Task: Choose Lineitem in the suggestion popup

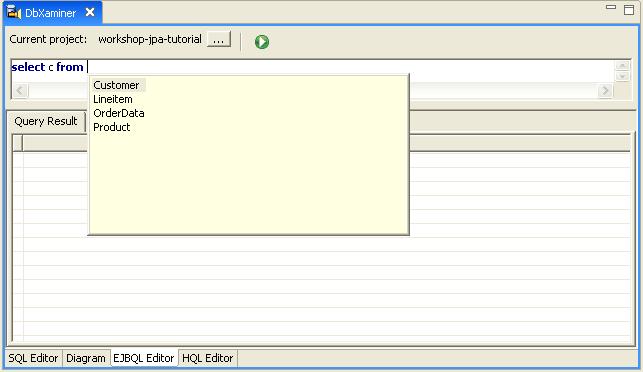Action: click(113, 99)
